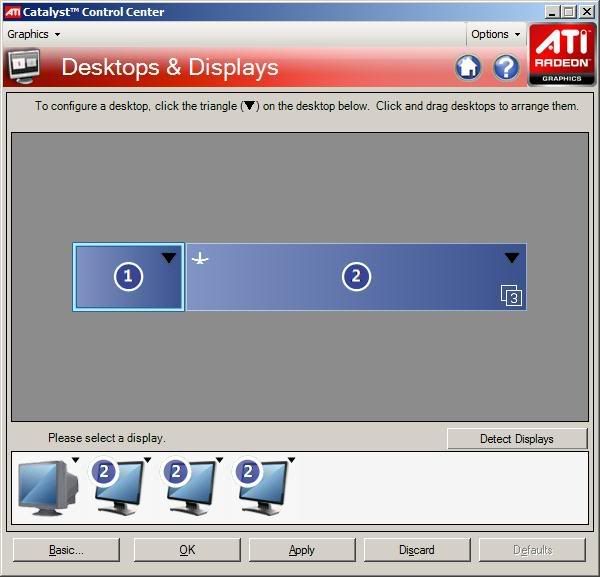Select the last flat panel display icon
Image resolution: width=600 pixels, height=577 pixels.
(262, 486)
